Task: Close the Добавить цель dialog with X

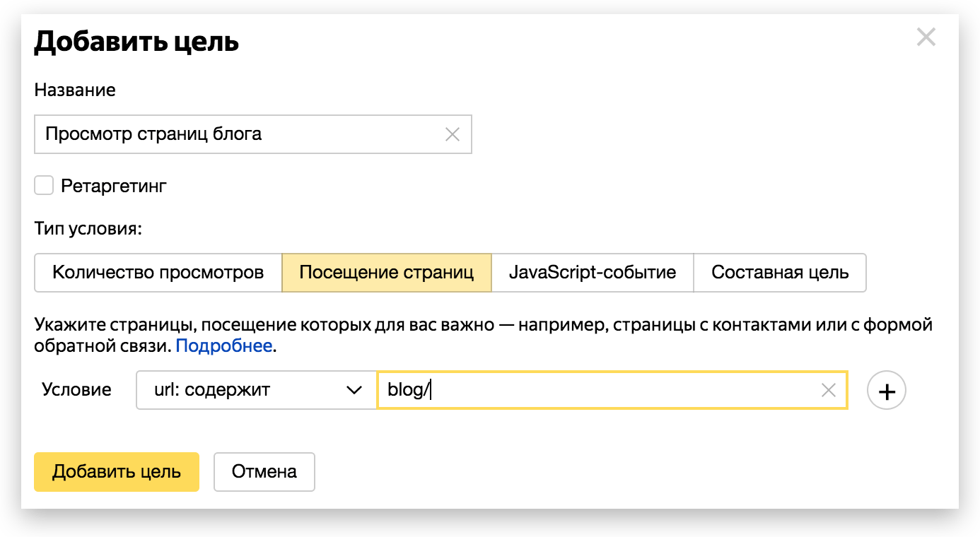Action: [x=926, y=37]
